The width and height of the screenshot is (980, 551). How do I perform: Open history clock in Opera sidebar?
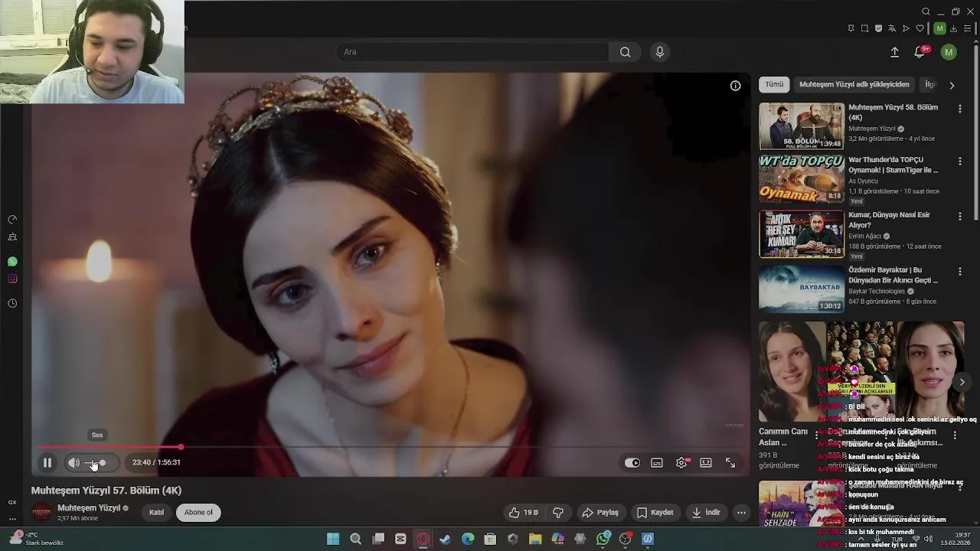(12, 304)
